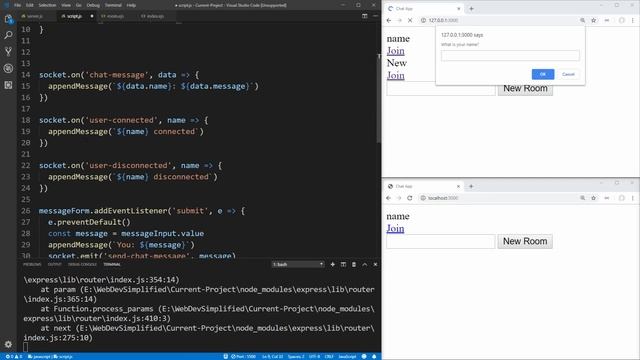Open the View menu
This screenshot has width=640, height=360.
click(x=66, y=5)
